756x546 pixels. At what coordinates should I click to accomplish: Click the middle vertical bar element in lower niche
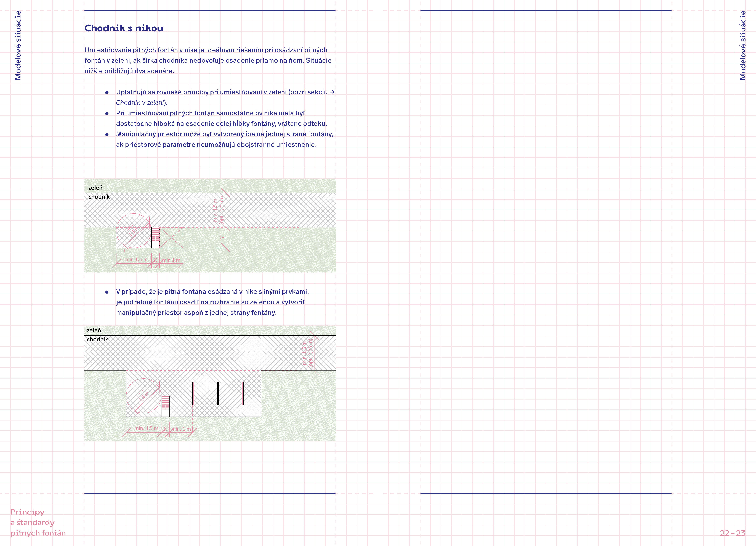pos(218,393)
